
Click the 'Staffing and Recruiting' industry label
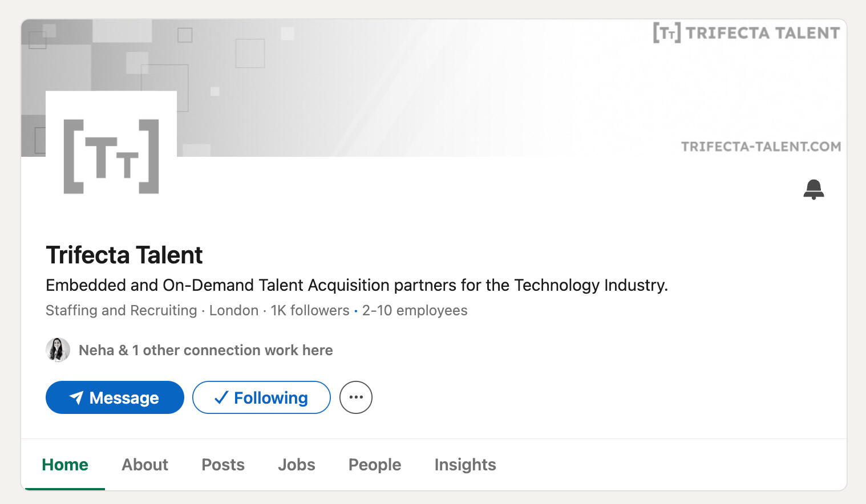(121, 311)
